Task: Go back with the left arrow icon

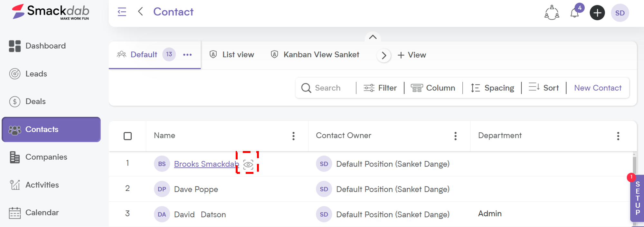Action: pyautogui.click(x=140, y=12)
